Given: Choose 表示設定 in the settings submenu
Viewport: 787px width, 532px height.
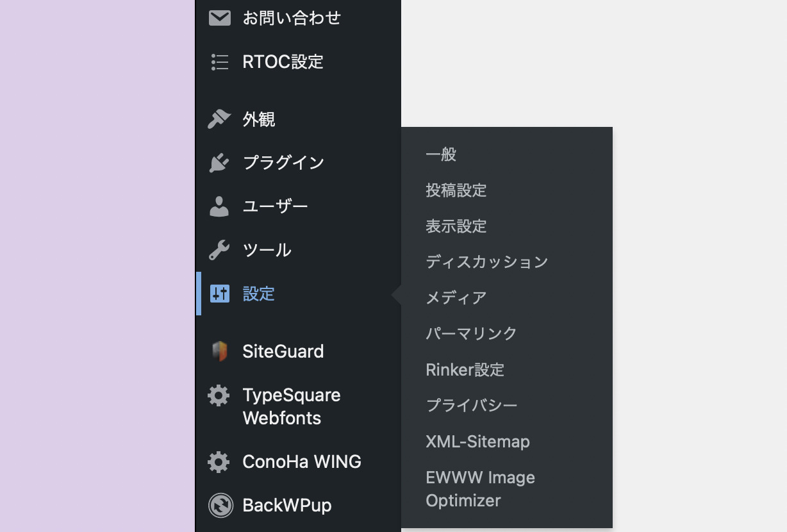Looking at the screenshot, I should (456, 226).
